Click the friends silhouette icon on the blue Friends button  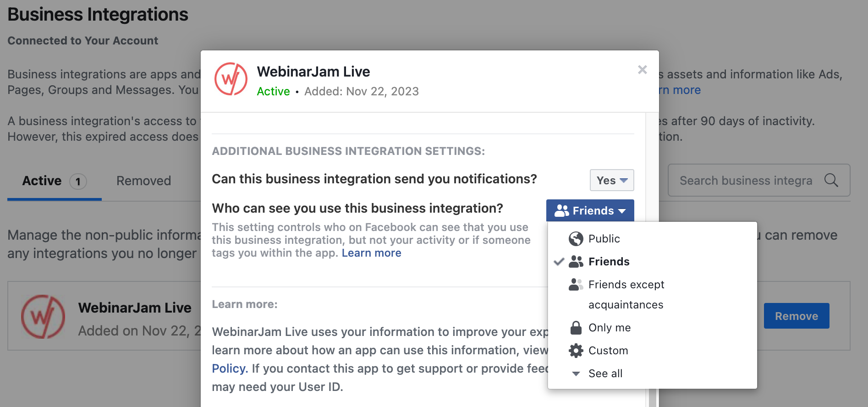(x=562, y=210)
